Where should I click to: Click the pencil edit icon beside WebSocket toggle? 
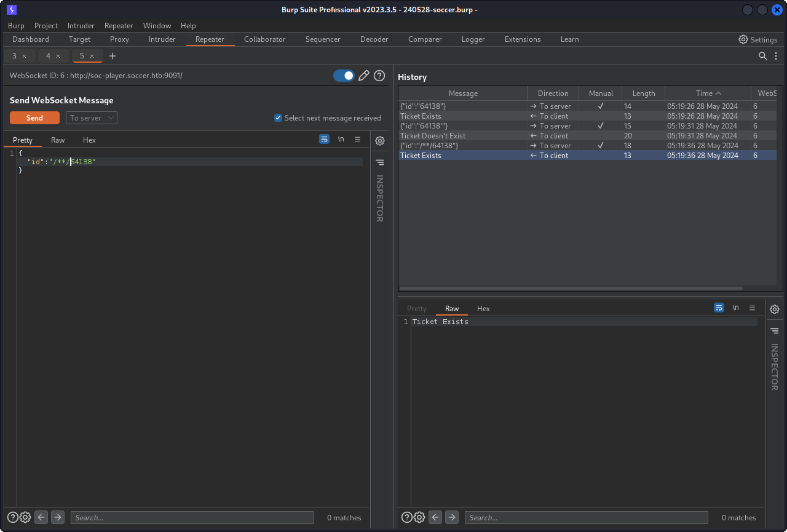364,76
